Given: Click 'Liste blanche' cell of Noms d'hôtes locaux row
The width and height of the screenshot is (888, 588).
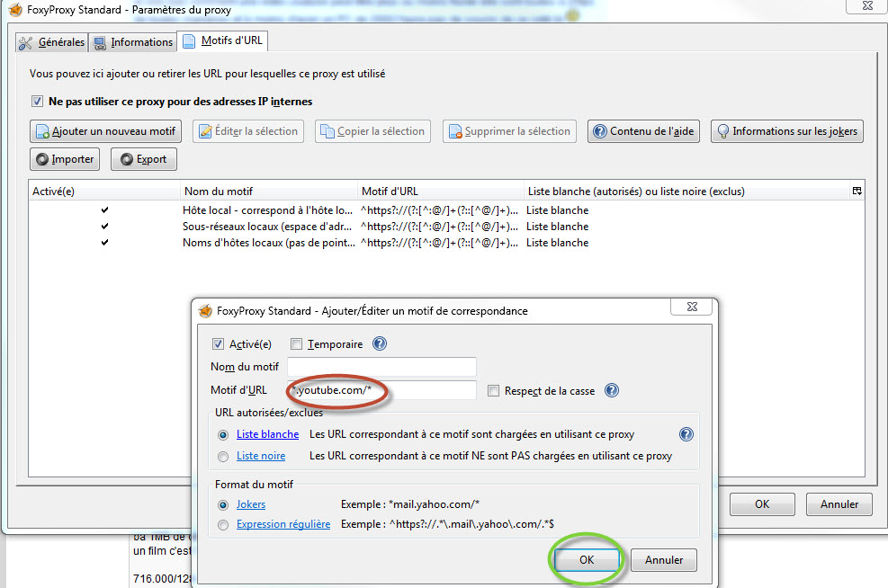Looking at the screenshot, I should [x=557, y=243].
